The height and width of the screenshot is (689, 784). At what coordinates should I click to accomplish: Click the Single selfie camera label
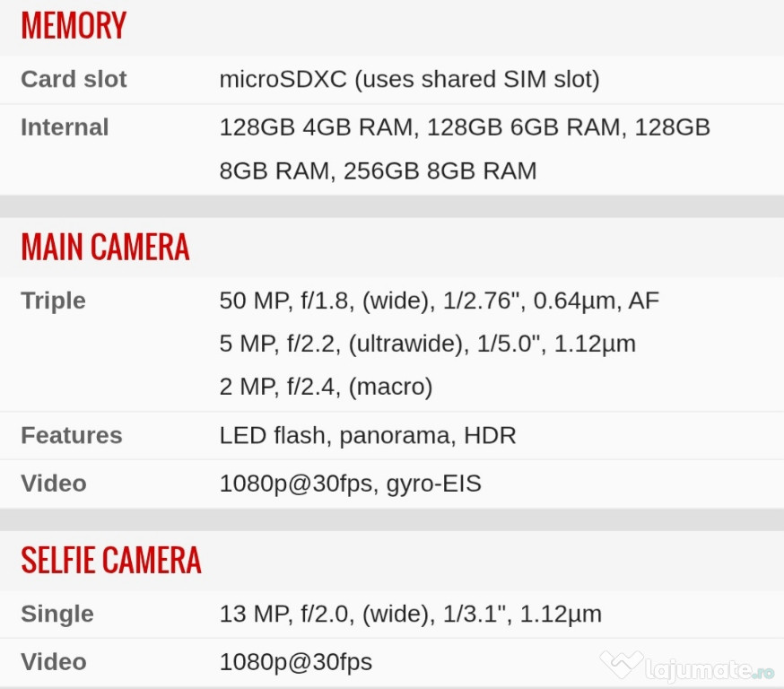click(57, 614)
